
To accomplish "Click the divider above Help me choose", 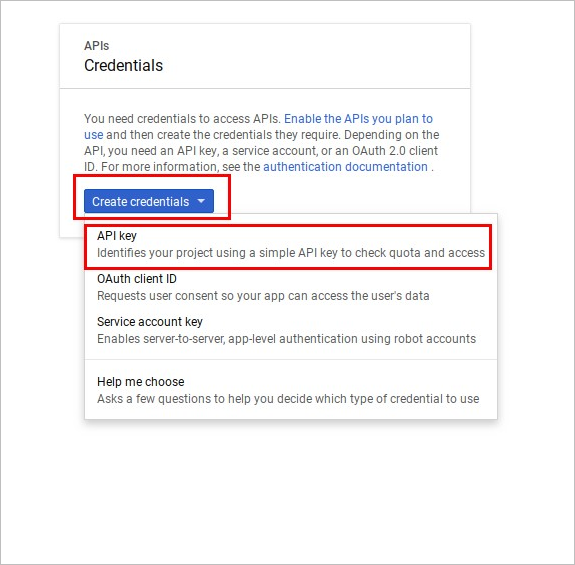I will click(291, 360).
